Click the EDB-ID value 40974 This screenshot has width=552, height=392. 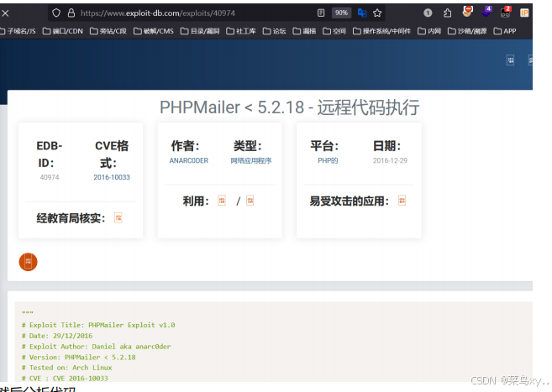(x=50, y=177)
